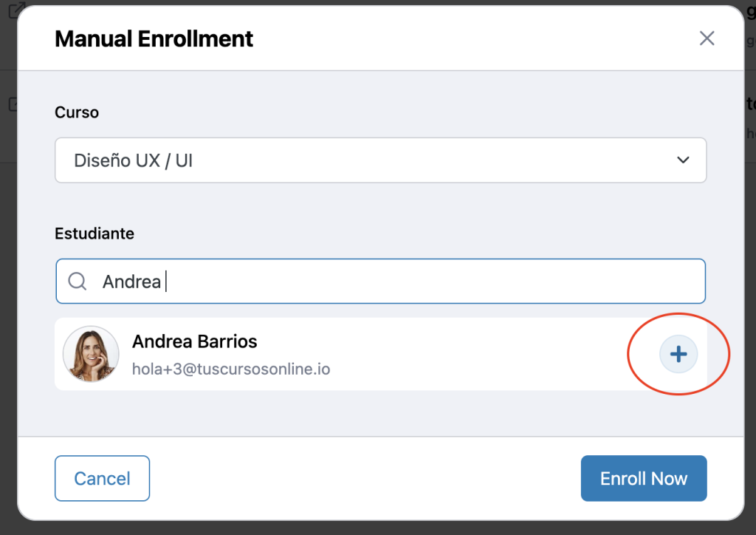Add Andrea Barrios with the plus icon
The width and height of the screenshot is (756, 535).
[678, 354]
